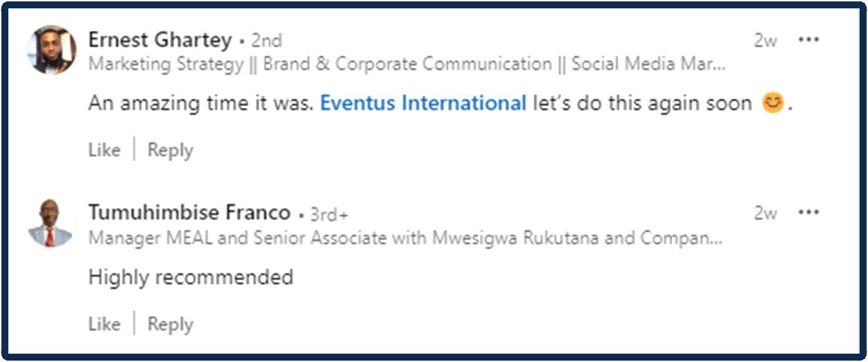Screen dimensions: 868x362
Task: Open more options on Tumuhimbise Franco's comment
Action: tap(808, 212)
